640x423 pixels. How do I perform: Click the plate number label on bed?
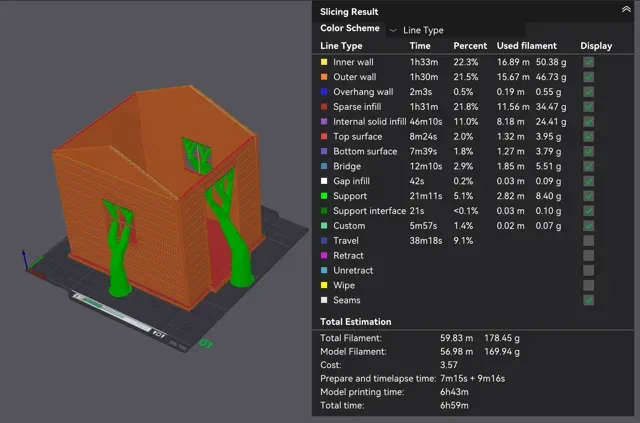coord(206,344)
